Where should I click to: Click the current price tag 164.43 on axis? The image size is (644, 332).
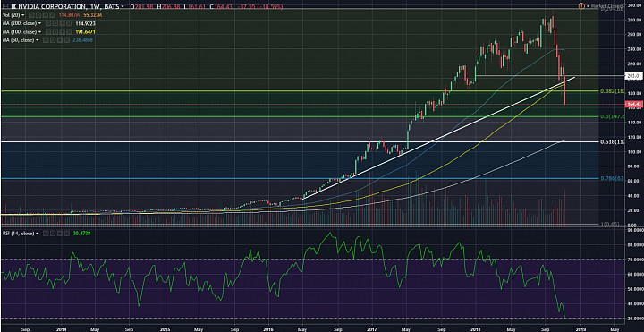[634, 105]
